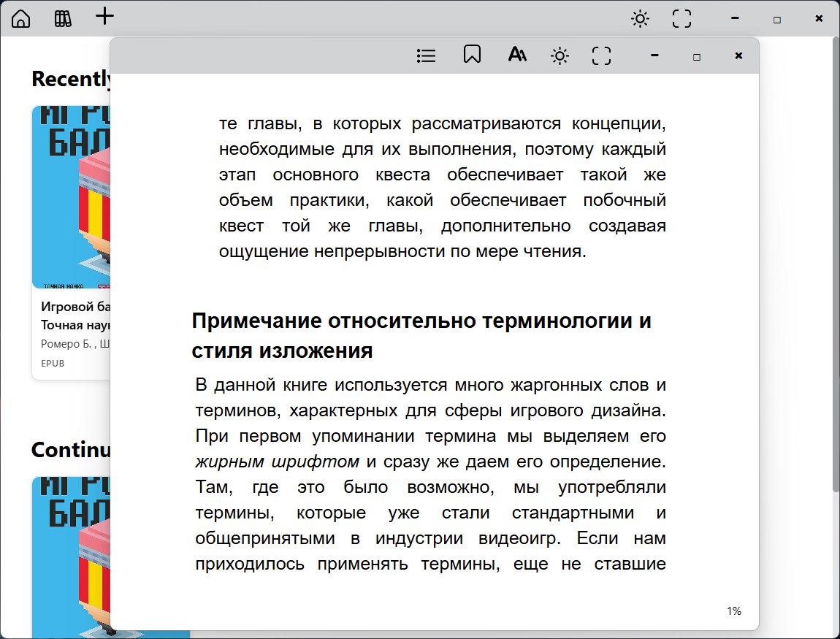This screenshot has height=639, width=840.
Task: Add a new book with plus icon
Action: point(105,17)
